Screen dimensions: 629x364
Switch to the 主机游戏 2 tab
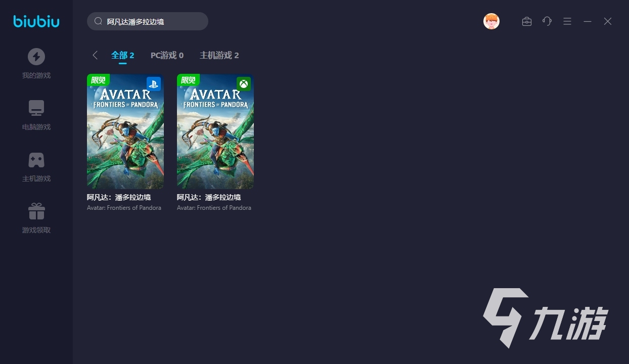pyautogui.click(x=219, y=55)
